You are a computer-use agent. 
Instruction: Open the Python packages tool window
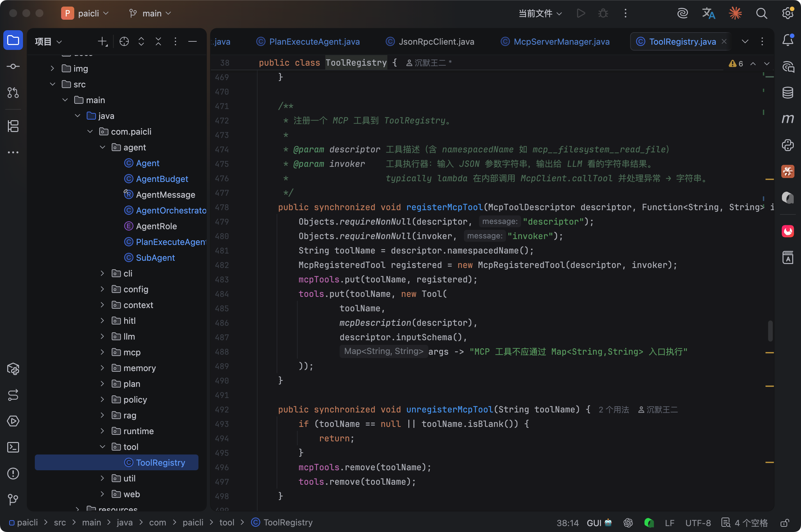click(13, 369)
